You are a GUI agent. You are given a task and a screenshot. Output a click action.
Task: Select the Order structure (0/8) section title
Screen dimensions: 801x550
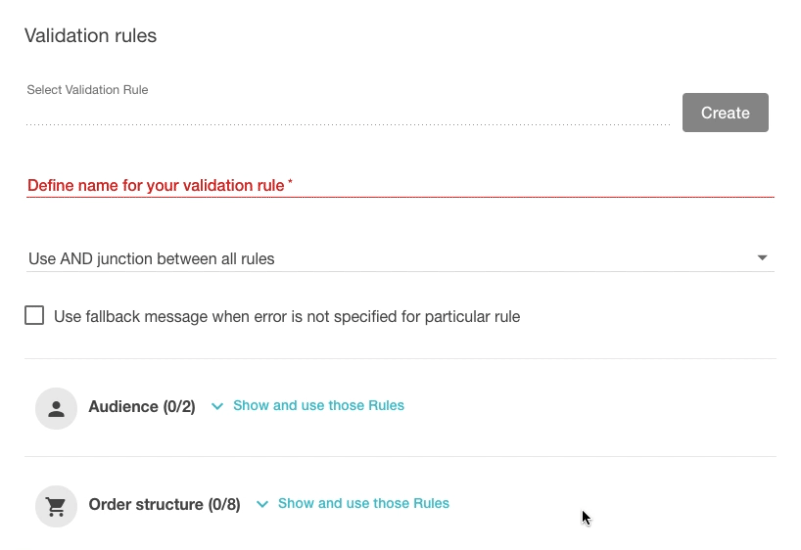click(164, 505)
